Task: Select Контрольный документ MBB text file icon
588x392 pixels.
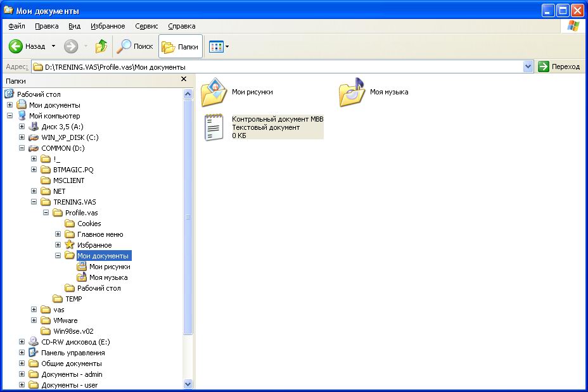Action: [214, 127]
